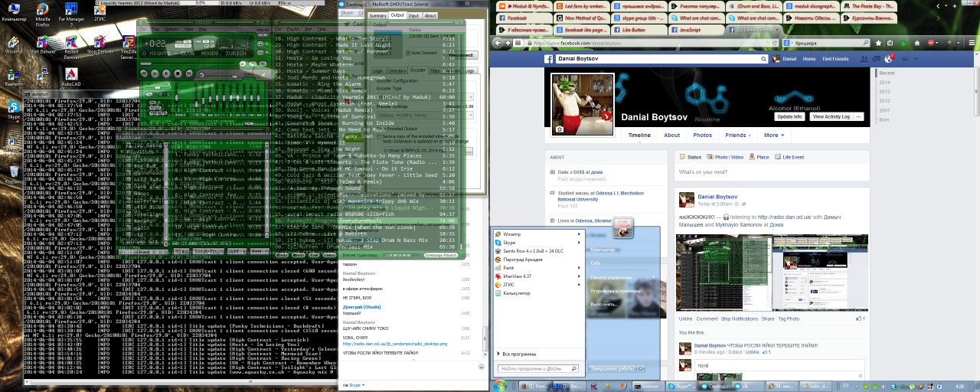Open the 'via Skype' dropdown below the chat
Image resolution: width=980 pixels, height=392 pixels.
coord(353,385)
